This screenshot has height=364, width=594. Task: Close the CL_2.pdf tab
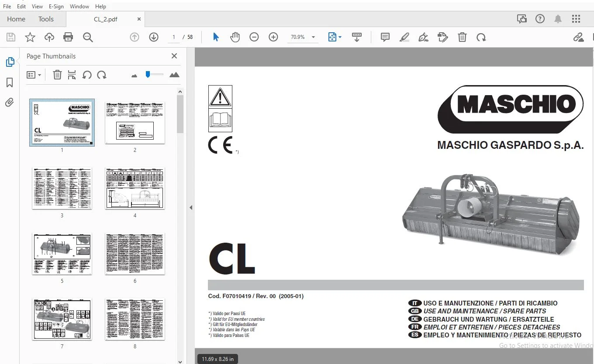coord(139,19)
